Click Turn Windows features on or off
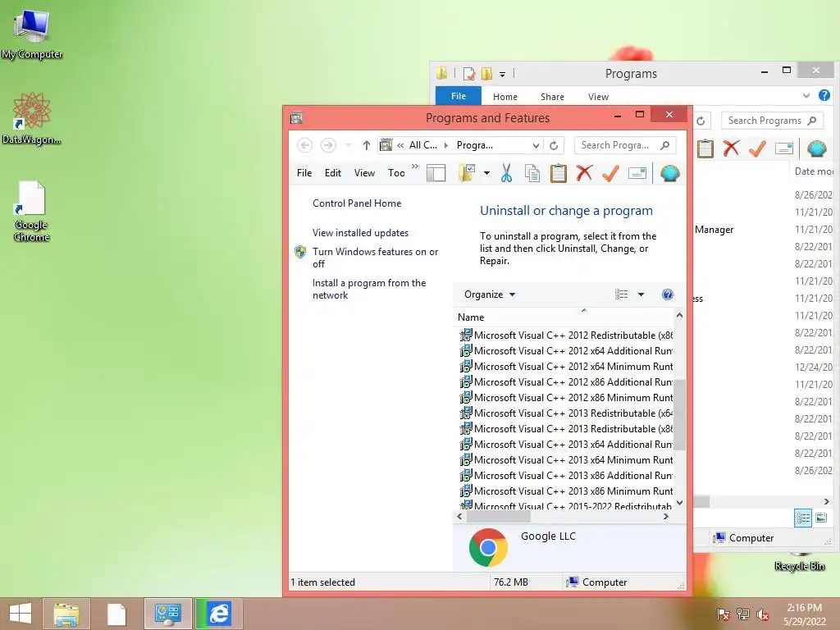 pyautogui.click(x=375, y=258)
